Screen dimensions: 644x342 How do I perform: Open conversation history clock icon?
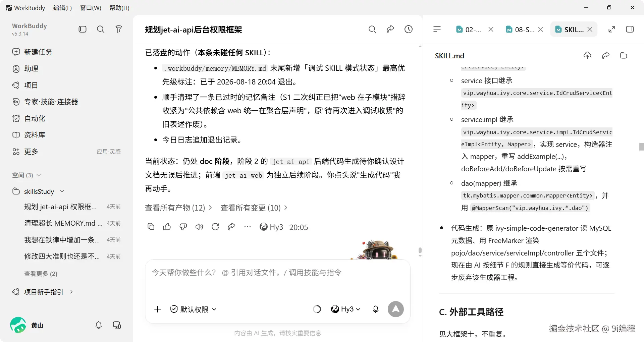pos(409,29)
